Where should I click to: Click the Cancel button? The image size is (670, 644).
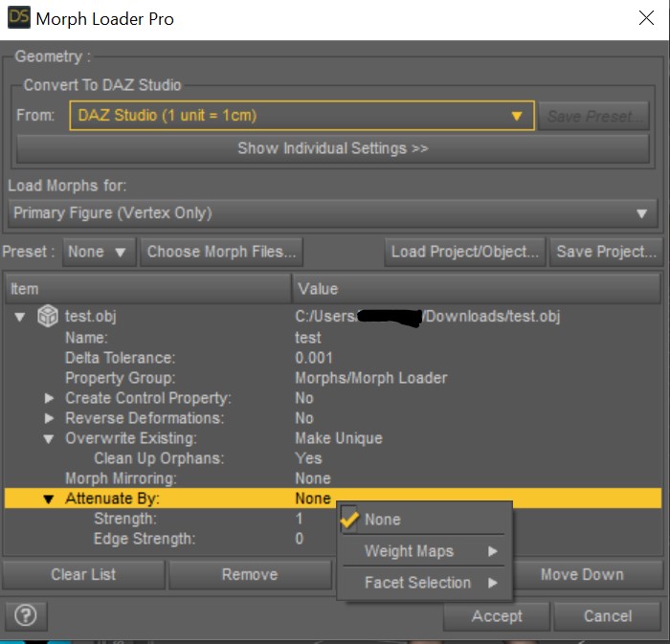pos(608,616)
